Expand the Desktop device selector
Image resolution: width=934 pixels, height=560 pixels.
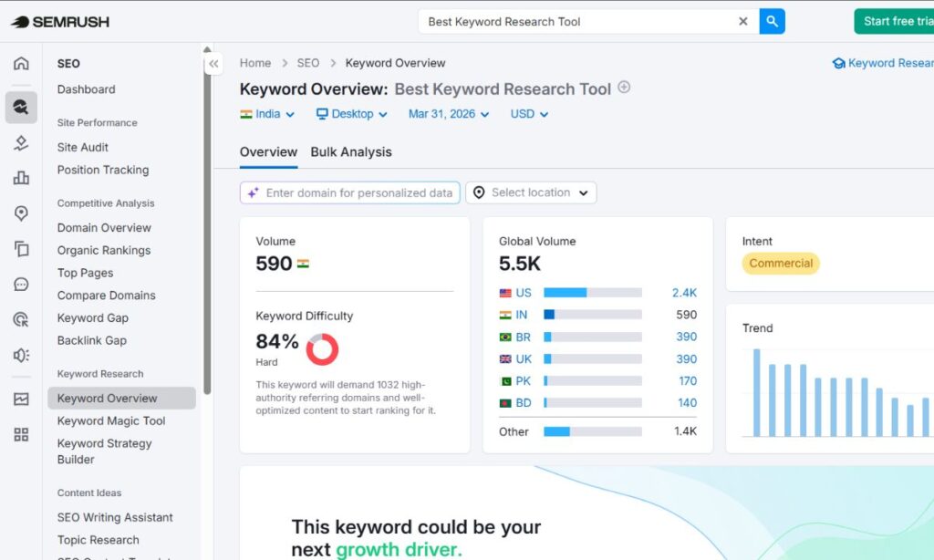[x=351, y=114]
